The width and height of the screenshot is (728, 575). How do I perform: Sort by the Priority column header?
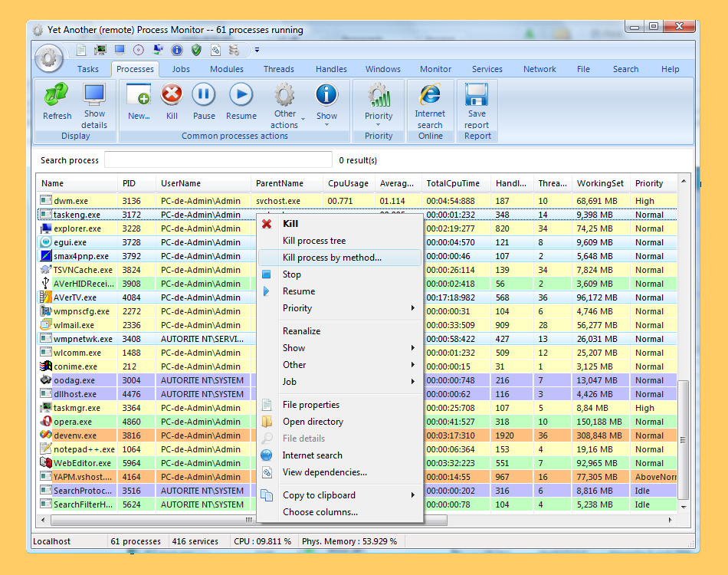pos(653,183)
